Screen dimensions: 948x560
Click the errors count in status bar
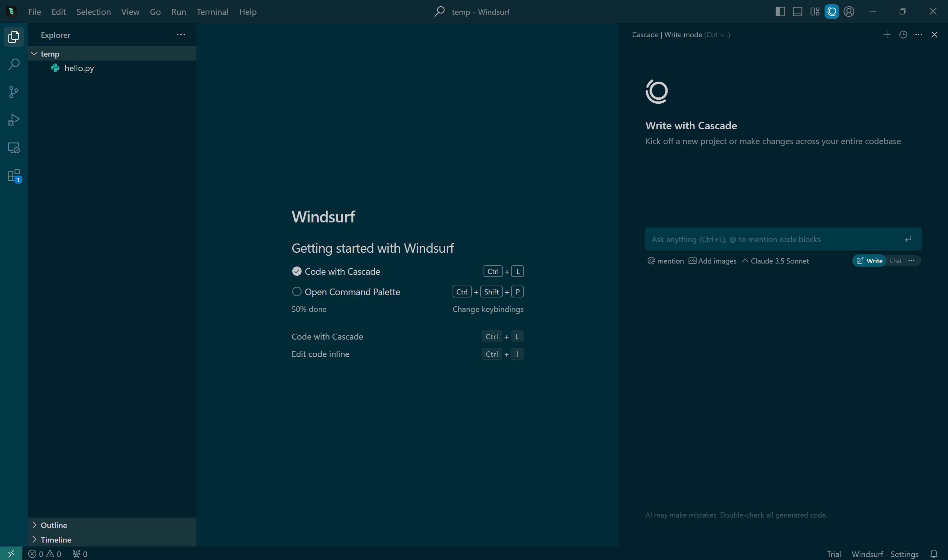click(36, 554)
